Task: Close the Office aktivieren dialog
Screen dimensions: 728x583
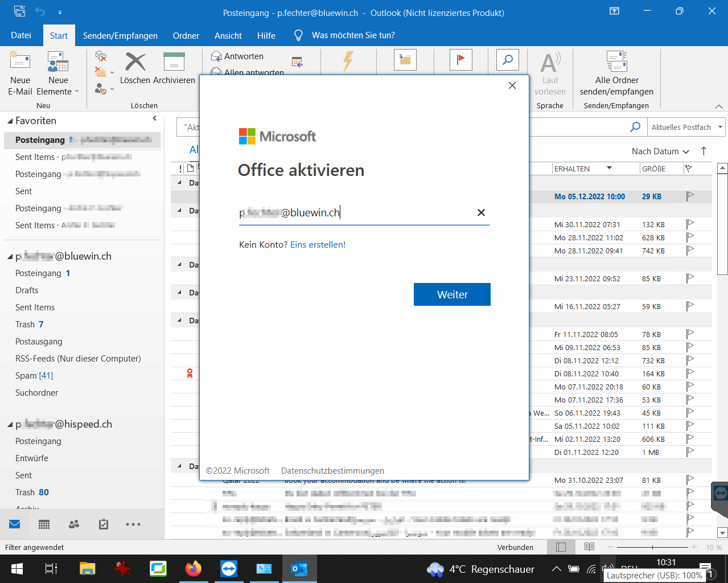Action: tap(512, 85)
